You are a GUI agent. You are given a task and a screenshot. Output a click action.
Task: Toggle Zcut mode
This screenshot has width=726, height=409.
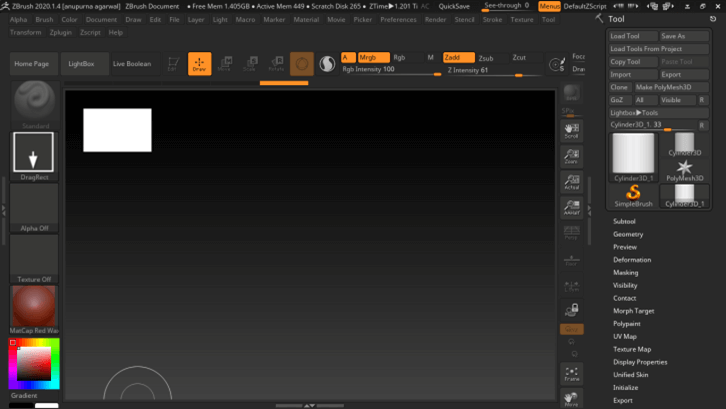coord(526,57)
